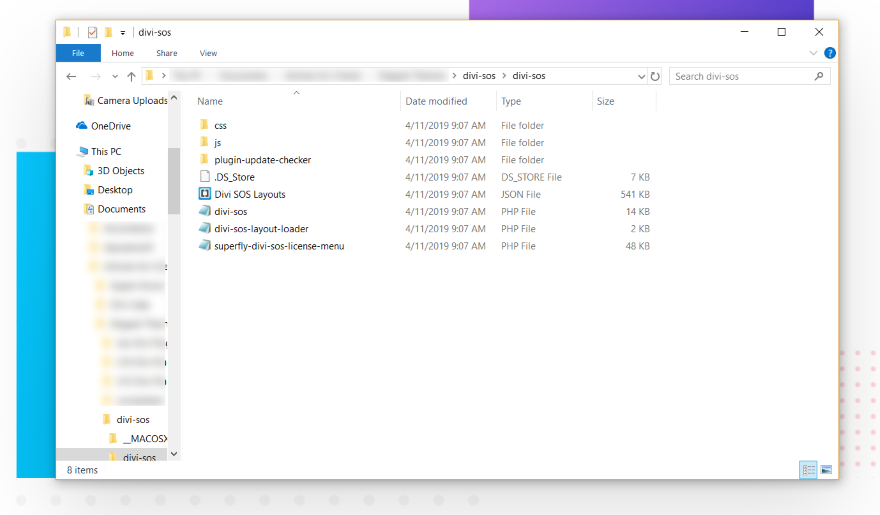Select the divi-sos-layout-loader PHP file
The image size is (880, 515).
(260, 229)
